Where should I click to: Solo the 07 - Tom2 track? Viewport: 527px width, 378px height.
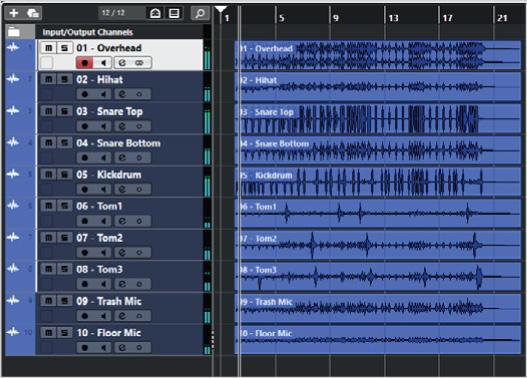coord(64,238)
